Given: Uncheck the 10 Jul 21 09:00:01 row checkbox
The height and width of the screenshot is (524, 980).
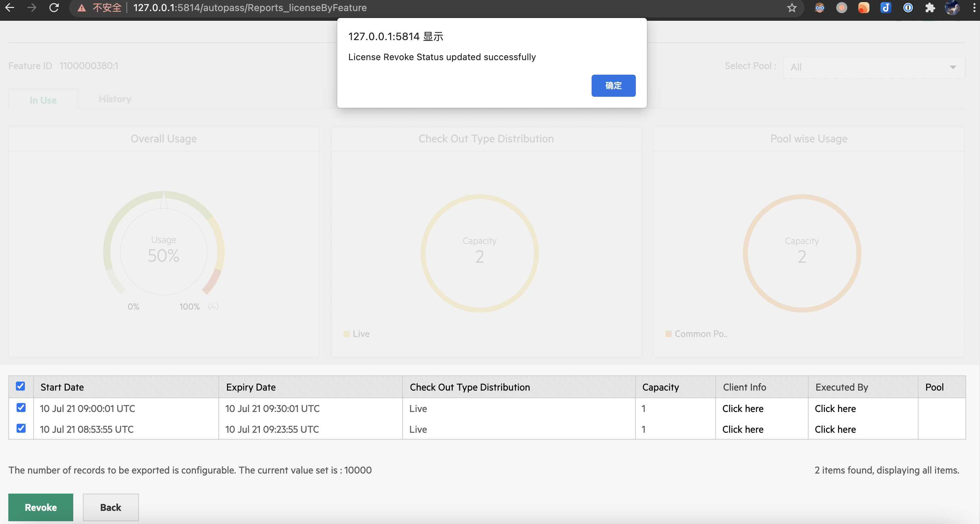Looking at the screenshot, I should click(21, 408).
